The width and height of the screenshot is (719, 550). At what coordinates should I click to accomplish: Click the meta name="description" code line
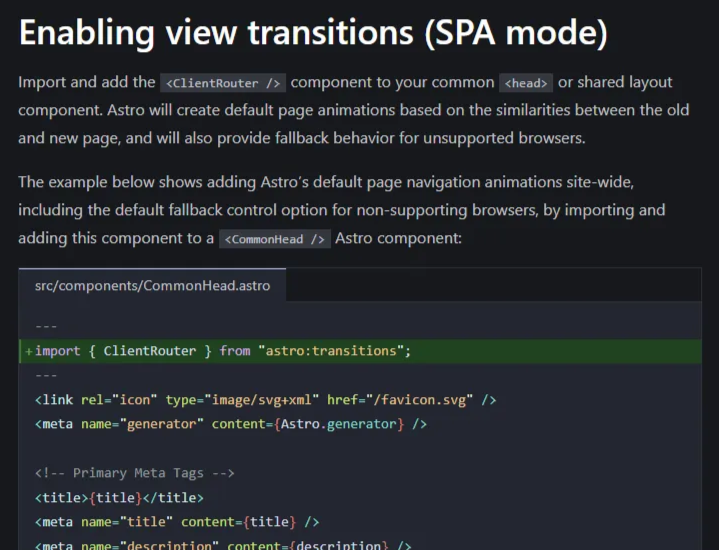223,545
